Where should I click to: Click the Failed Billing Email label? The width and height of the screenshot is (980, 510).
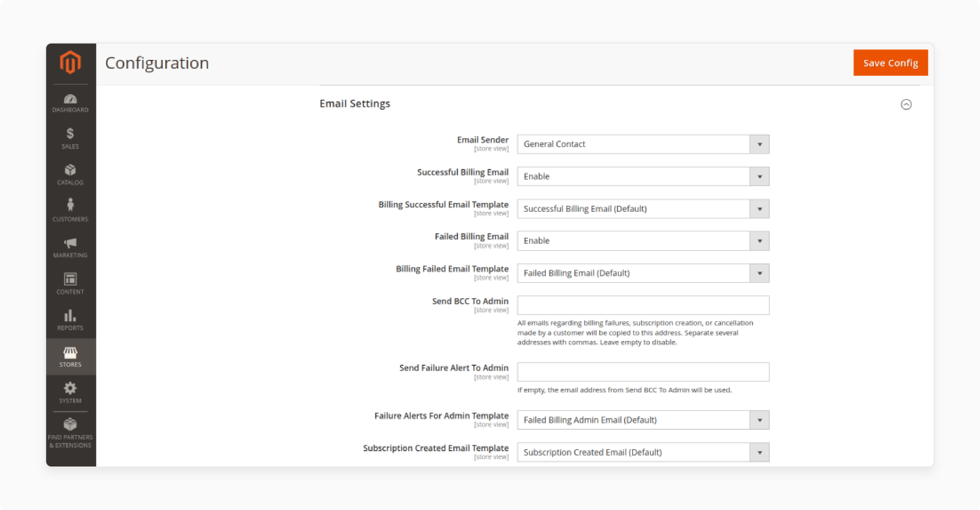point(471,236)
